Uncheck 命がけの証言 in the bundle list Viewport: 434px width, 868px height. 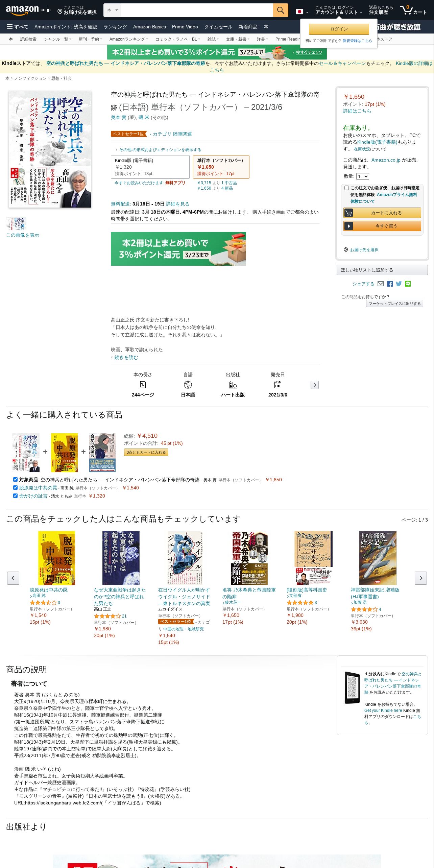(15, 496)
